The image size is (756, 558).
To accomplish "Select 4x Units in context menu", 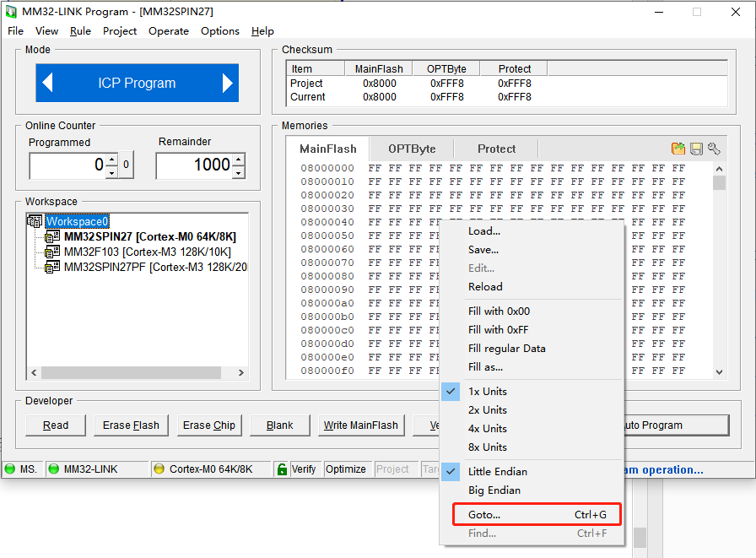I will 488,428.
